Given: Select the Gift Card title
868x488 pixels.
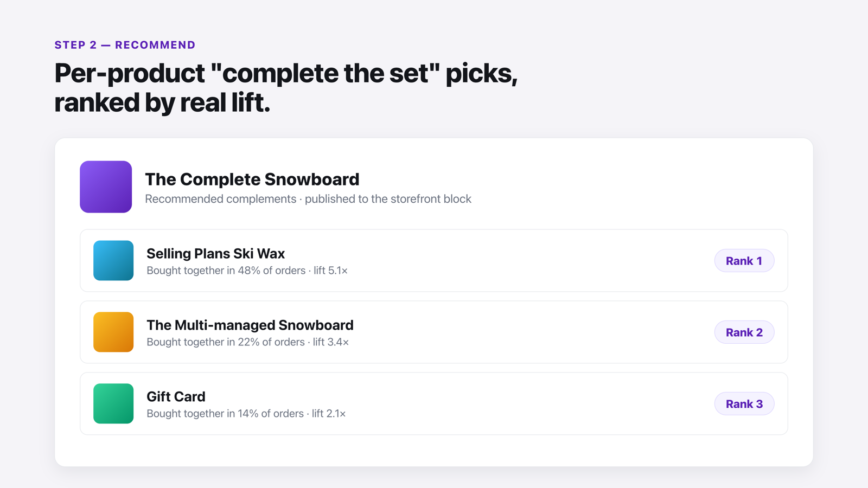Looking at the screenshot, I should pyautogui.click(x=176, y=396).
